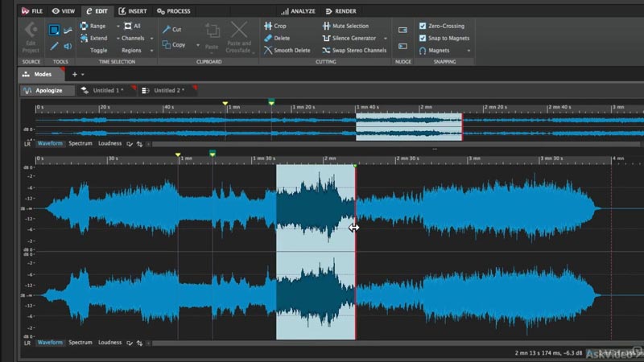Toggle the selection with Toggle button

pyautogui.click(x=98, y=50)
